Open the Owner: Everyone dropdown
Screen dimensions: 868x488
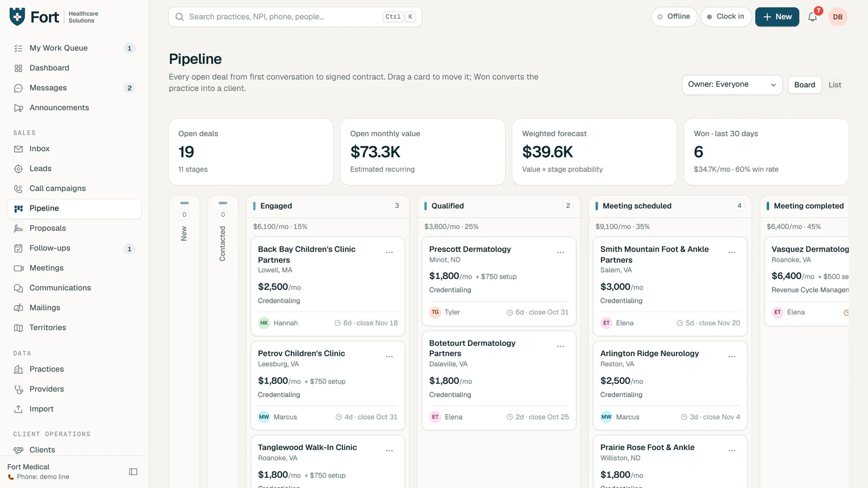click(x=732, y=85)
